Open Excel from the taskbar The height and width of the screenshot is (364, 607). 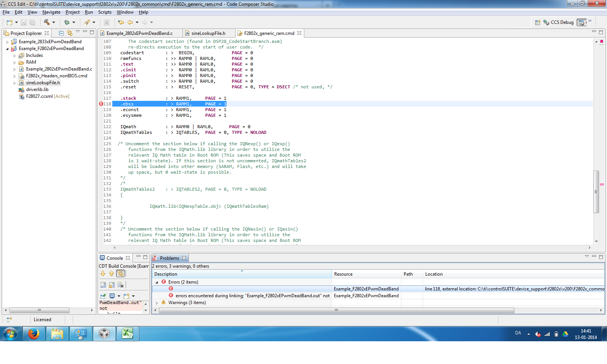tap(127, 334)
